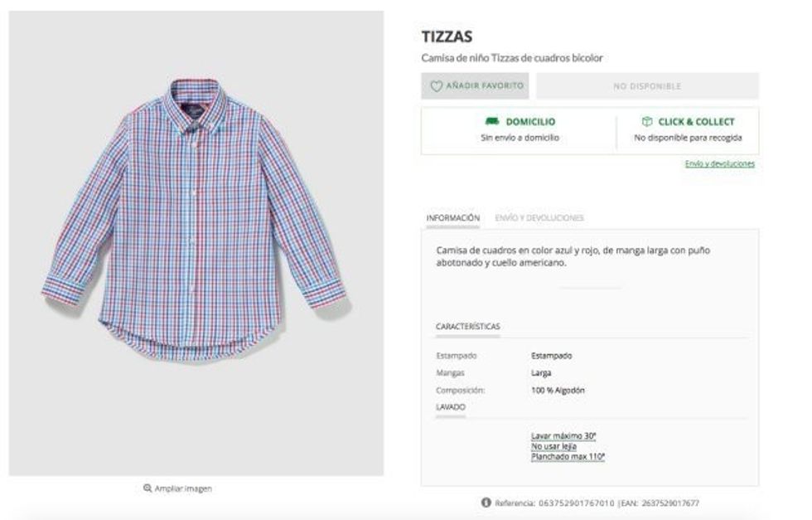Select the Domicilio delivery option label
The width and height of the screenshot is (812, 520).
coord(530,121)
